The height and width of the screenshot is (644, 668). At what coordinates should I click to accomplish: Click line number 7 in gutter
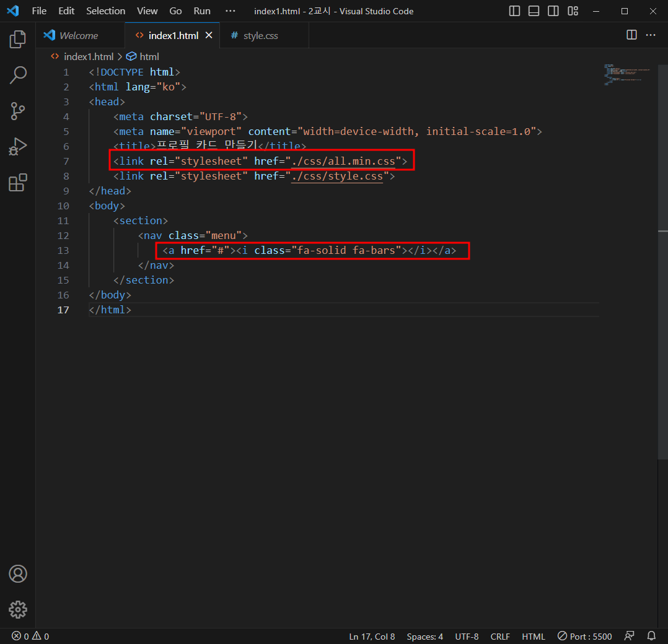pyautogui.click(x=66, y=162)
